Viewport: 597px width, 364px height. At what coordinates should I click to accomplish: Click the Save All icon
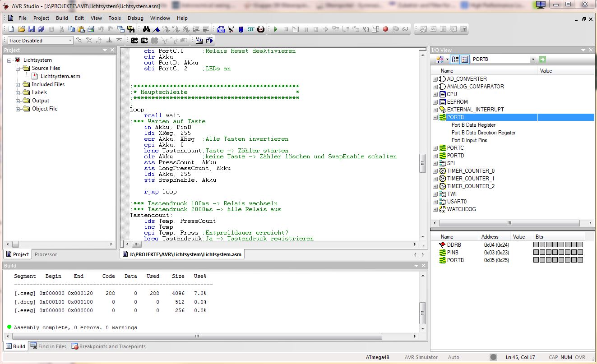click(41, 29)
